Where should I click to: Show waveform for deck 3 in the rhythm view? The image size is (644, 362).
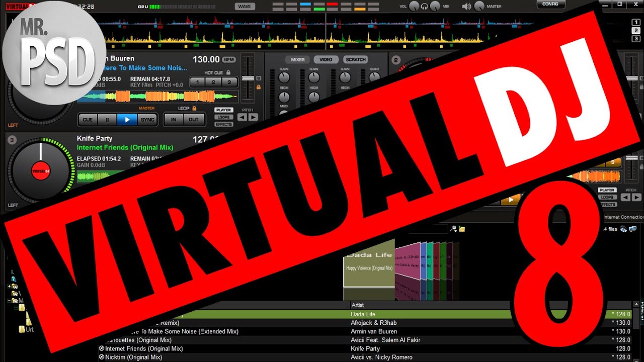636,39
